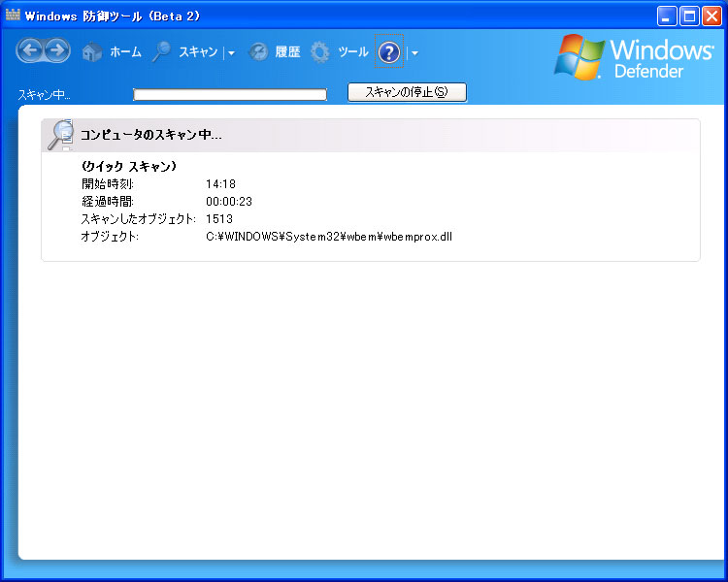
Task: Select the スキャン中... status text
Action: tap(44, 95)
